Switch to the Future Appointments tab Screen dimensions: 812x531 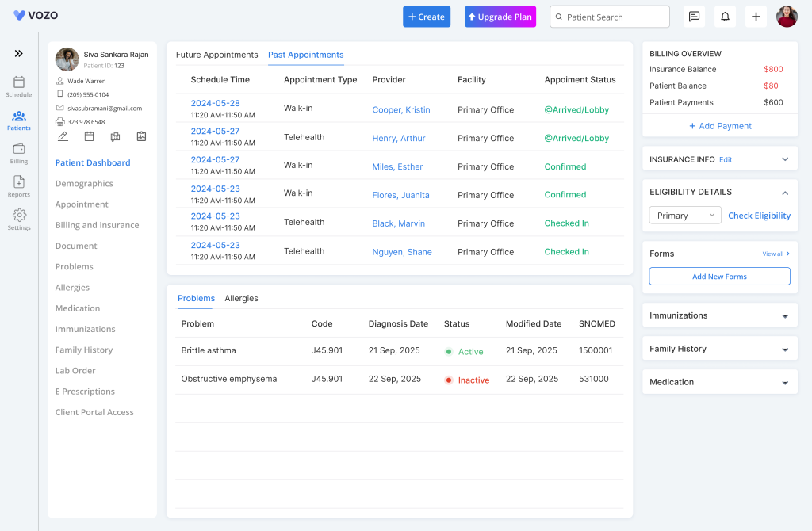(x=216, y=55)
